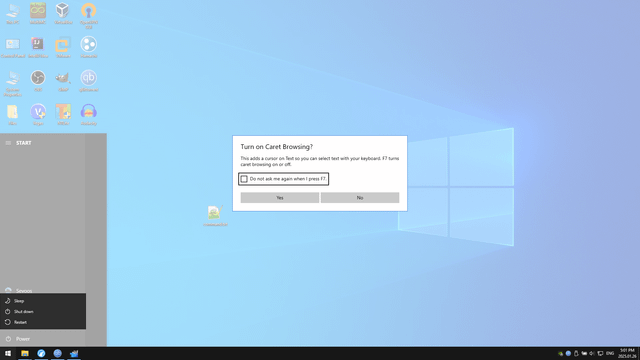This screenshot has width=640, height=360.
Task: Click the network tray icon
Action: tap(600, 353)
